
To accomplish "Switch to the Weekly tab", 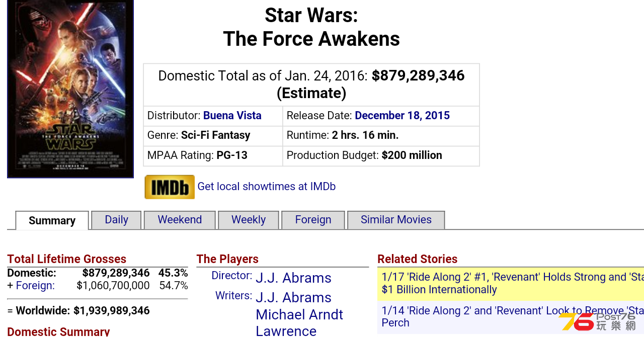I will [249, 220].
